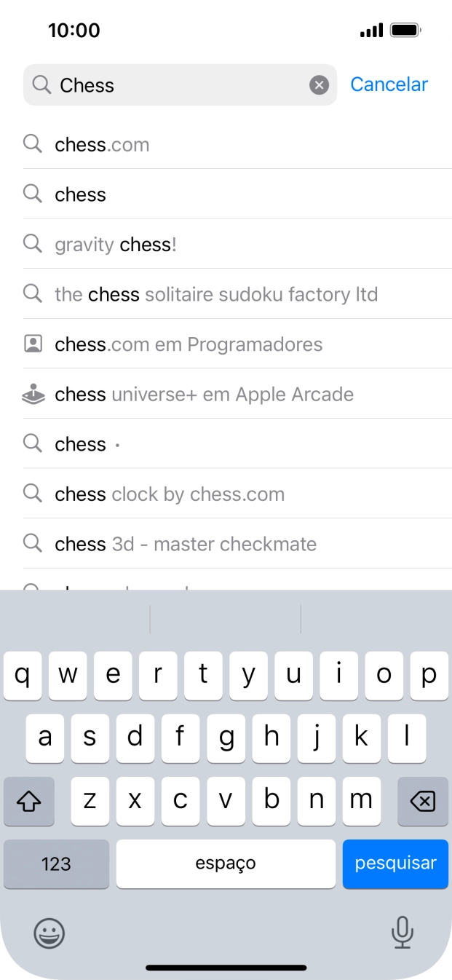Select the chess.com search suggestion
The height and width of the screenshot is (980, 452).
pos(102,145)
